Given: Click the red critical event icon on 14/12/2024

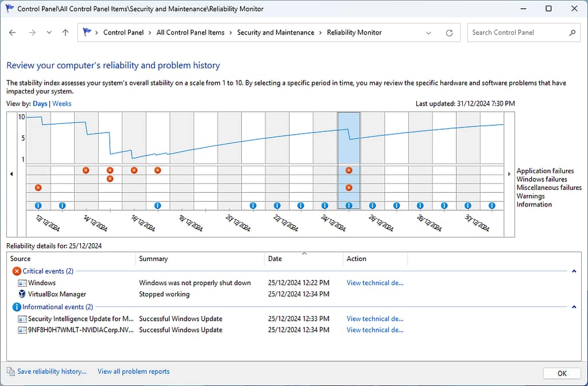Looking at the screenshot, I should (86, 170).
